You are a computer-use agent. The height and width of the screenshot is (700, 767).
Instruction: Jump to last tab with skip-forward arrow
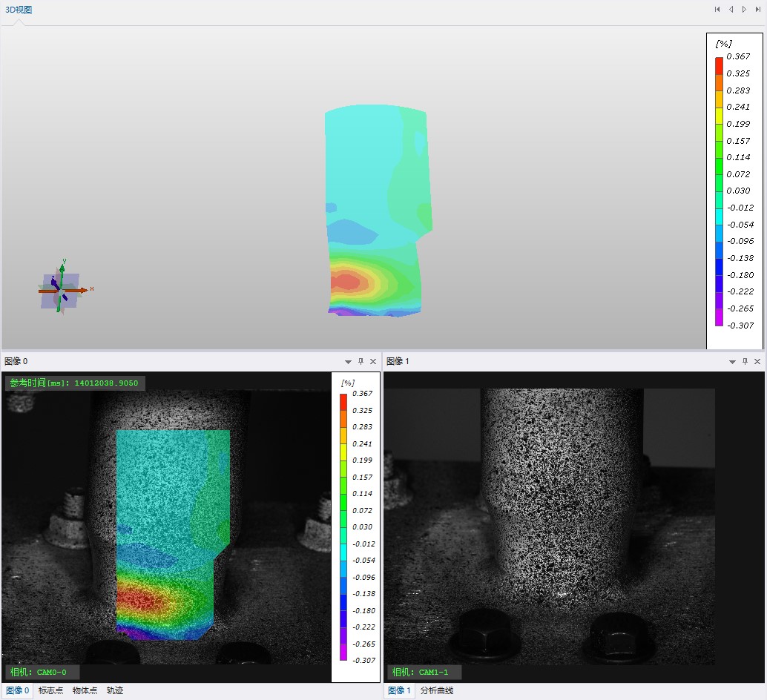(757, 10)
